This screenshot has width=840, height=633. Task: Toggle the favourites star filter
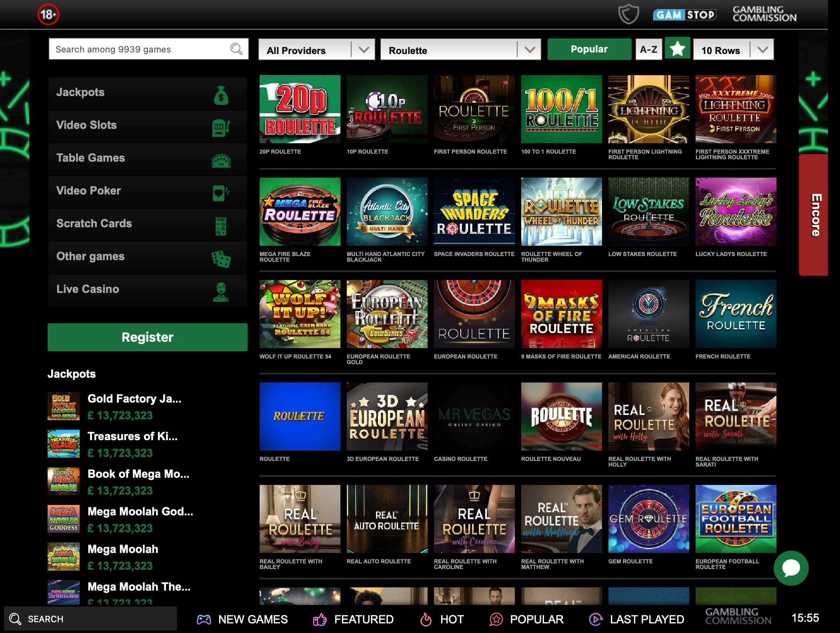point(677,49)
